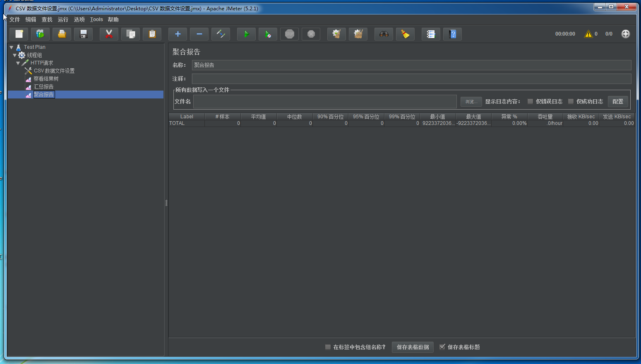Image resolution: width=641 pixels, height=364 pixels.
Task: Click the Help question mark icon
Action: click(x=452, y=34)
